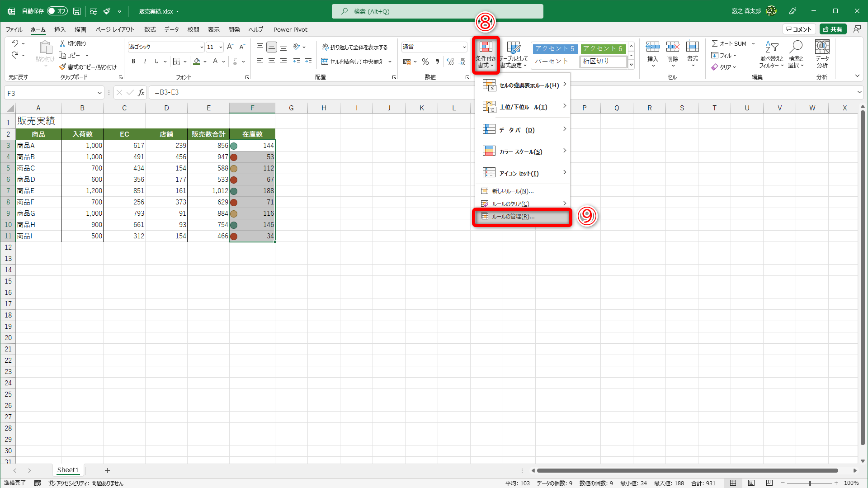The image size is (868, 488).
Task: Decrease font size with the smaller A icon
Action: tap(242, 47)
